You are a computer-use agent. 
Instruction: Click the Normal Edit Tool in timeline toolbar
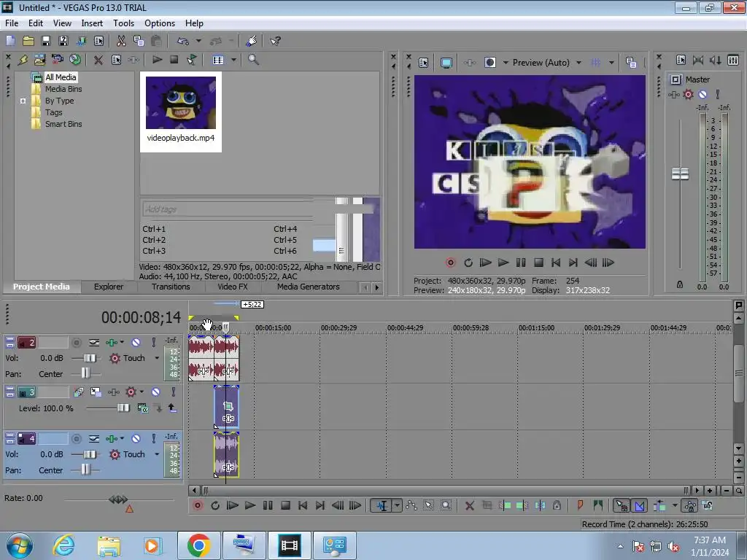coord(382,505)
